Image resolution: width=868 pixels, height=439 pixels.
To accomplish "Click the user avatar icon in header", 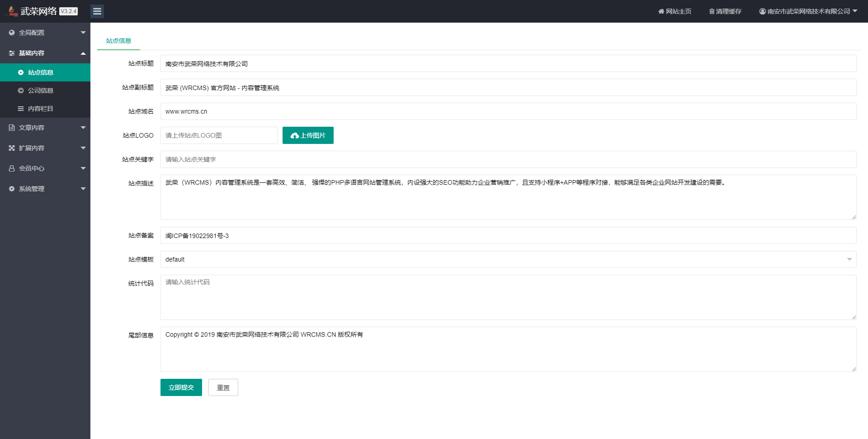I will (763, 11).
